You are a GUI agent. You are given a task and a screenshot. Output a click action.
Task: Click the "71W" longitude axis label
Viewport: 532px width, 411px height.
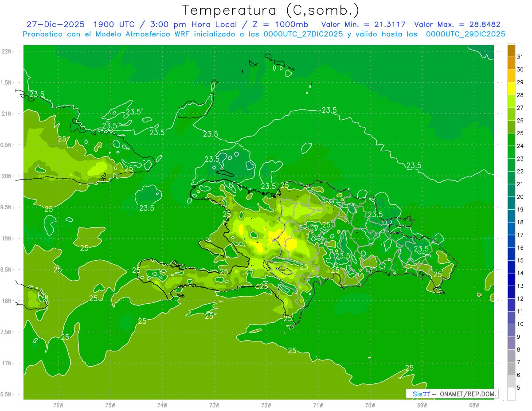tap(318, 405)
